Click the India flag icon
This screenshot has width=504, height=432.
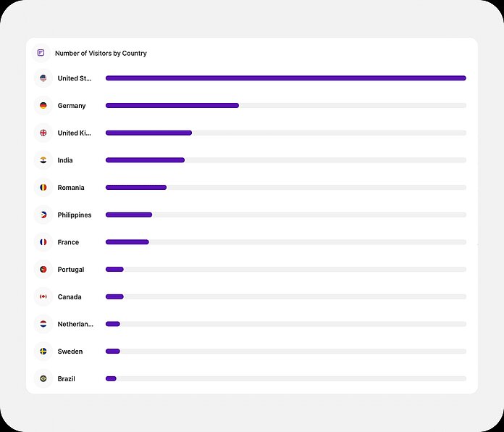point(43,160)
